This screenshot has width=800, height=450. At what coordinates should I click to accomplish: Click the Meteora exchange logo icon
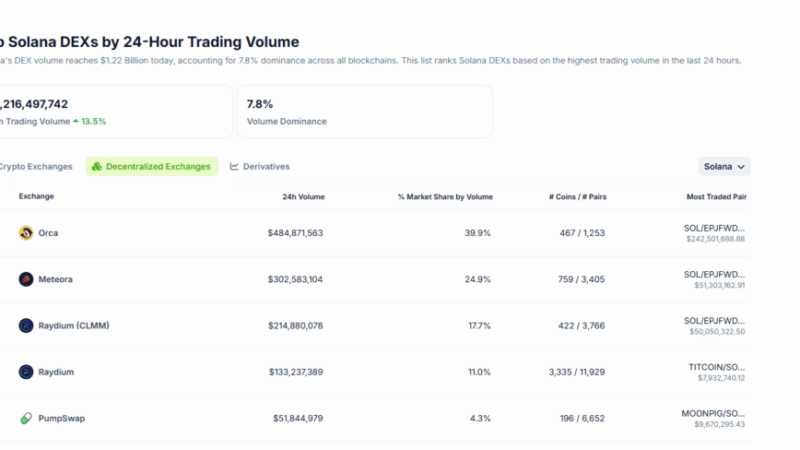(x=26, y=279)
